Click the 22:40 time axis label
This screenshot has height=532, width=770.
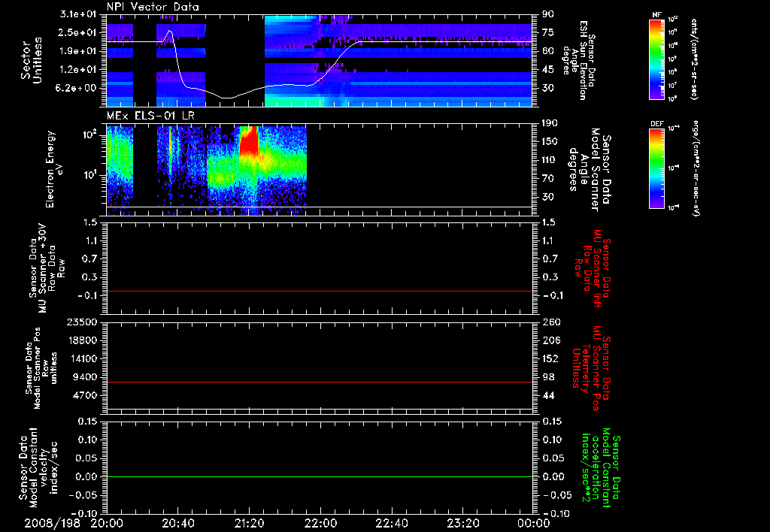pyautogui.click(x=392, y=523)
